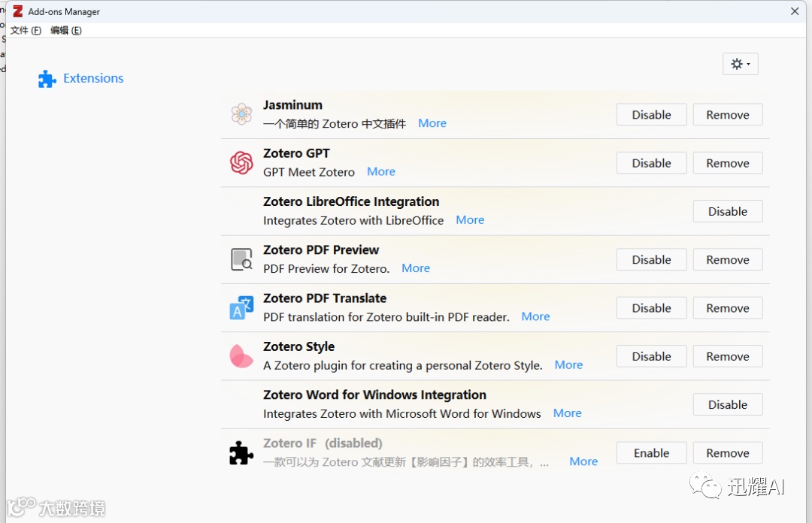Click the Zotero PDF Translate icon
This screenshot has height=523, width=812.
(x=241, y=307)
